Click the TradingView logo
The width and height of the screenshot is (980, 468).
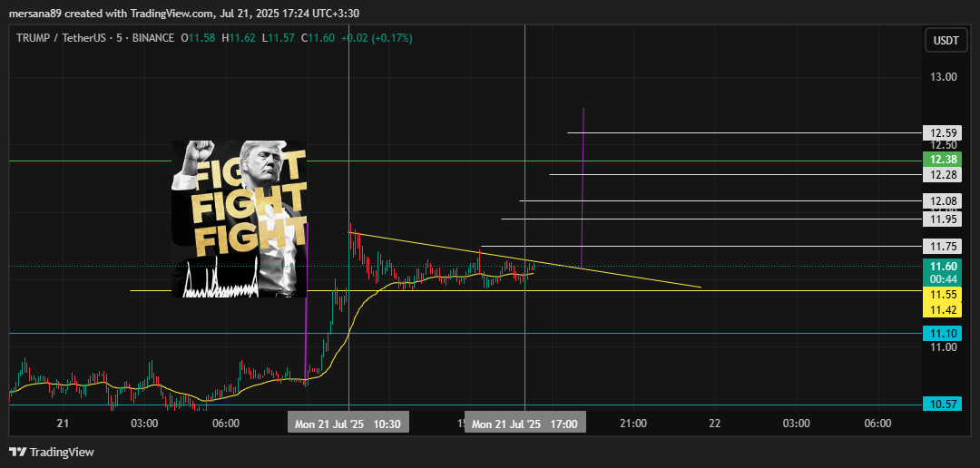click(51, 452)
